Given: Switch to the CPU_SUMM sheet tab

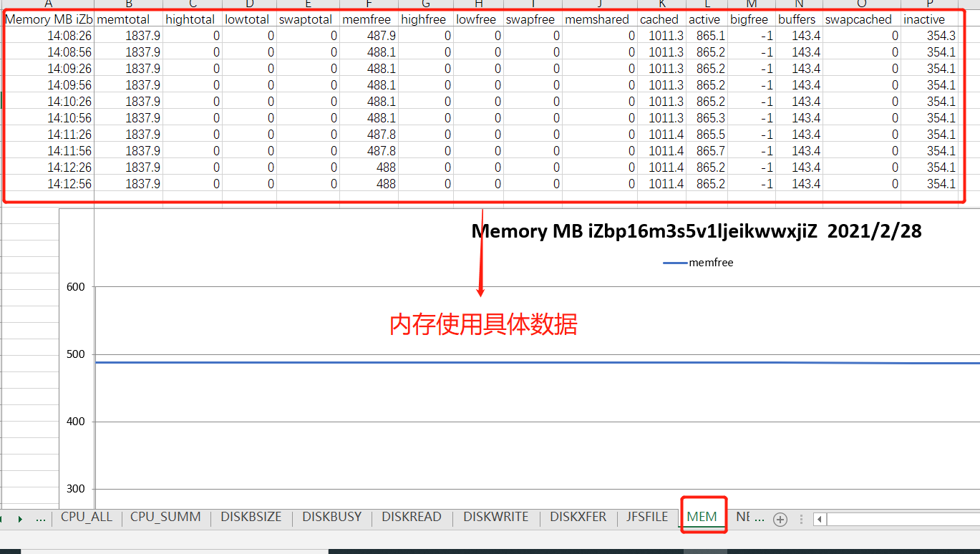Looking at the screenshot, I should coord(165,516).
